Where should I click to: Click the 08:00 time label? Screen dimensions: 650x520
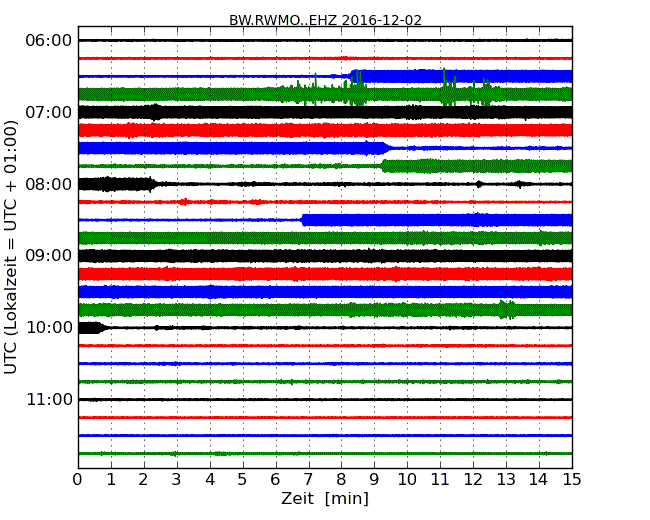click(49, 184)
